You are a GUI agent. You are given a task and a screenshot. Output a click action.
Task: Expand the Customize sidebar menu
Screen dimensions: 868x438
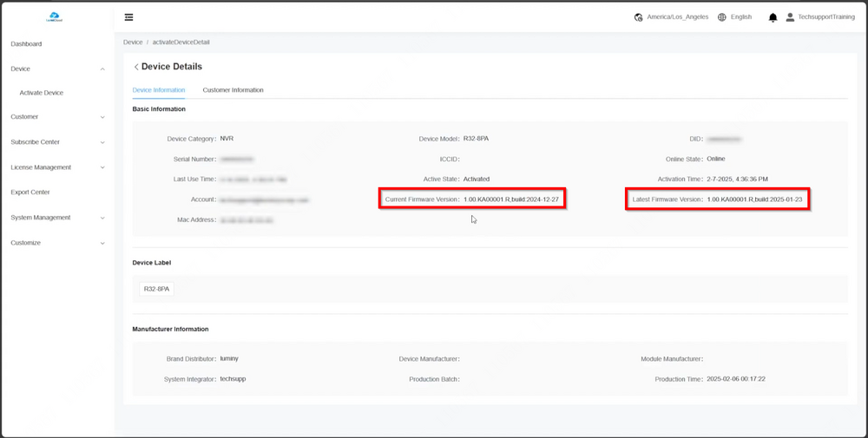point(102,243)
